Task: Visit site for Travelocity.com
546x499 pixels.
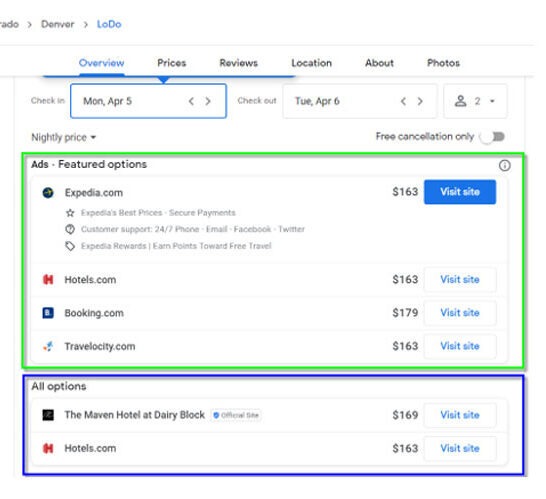Action: (460, 346)
